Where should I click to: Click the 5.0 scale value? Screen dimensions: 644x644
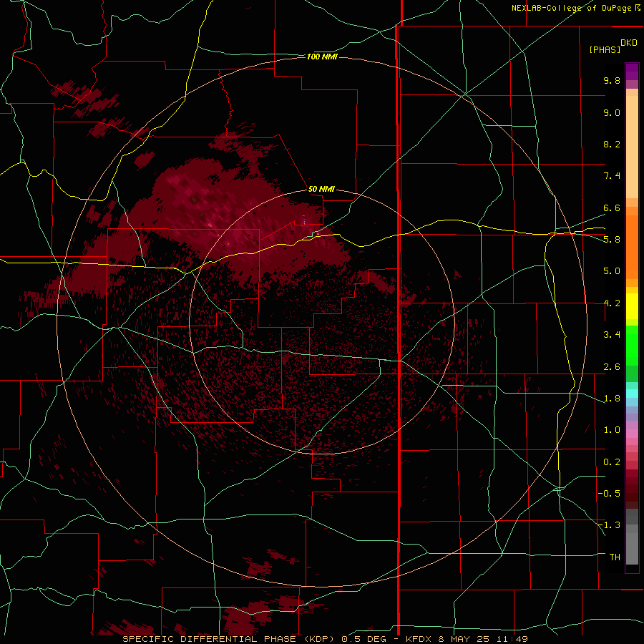612,271
